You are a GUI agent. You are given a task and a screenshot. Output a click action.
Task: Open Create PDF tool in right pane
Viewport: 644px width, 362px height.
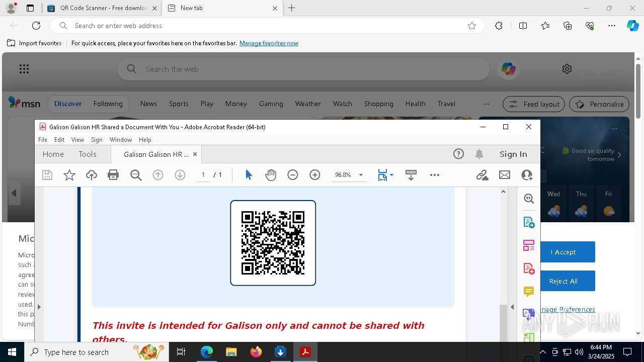[x=529, y=268]
